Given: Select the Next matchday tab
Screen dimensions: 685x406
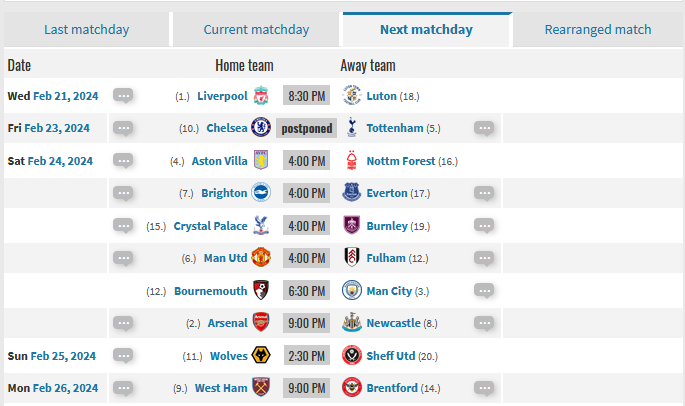Looking at the screenshot, I should [x=426, y=29].
